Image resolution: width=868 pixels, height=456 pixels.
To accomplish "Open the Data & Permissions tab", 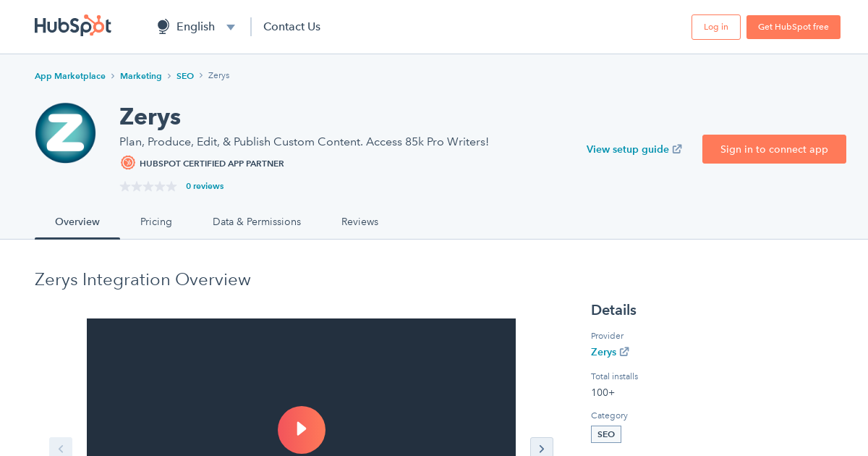I will tap(257, 221).
